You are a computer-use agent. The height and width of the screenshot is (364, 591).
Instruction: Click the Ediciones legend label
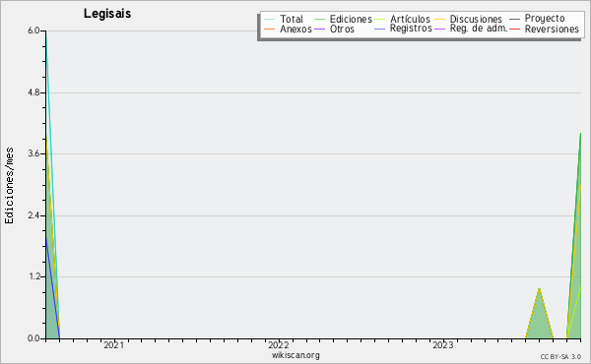(x=351, y=19)
